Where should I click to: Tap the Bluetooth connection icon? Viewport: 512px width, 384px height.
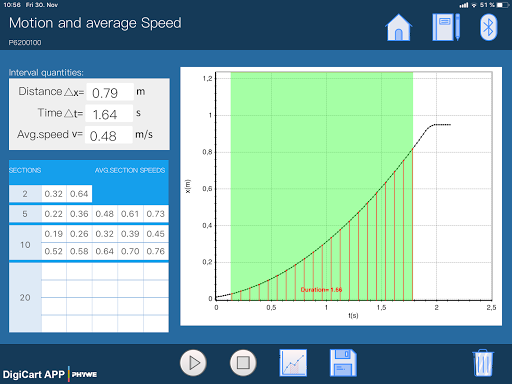[x=488, y=27]
